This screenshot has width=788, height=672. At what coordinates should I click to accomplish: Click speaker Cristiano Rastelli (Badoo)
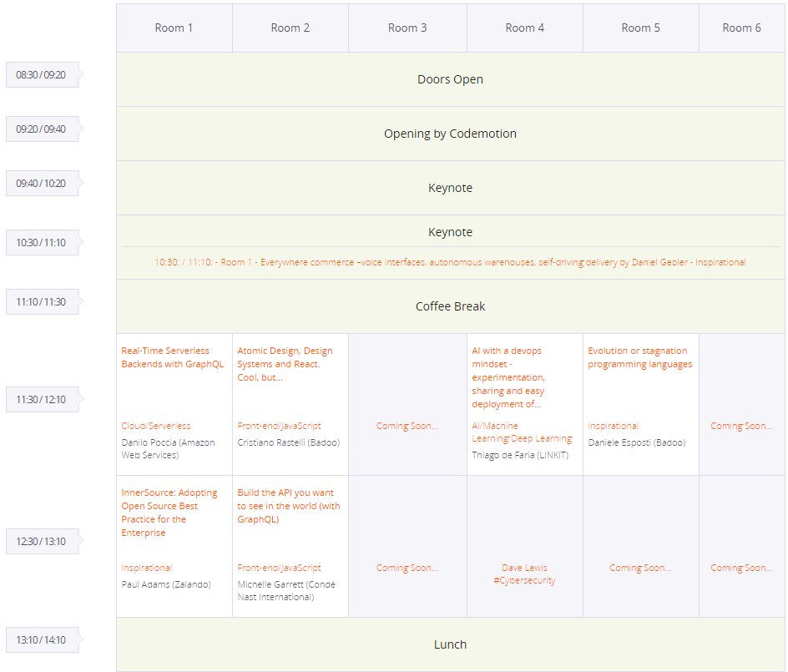[x=287, y=442]
